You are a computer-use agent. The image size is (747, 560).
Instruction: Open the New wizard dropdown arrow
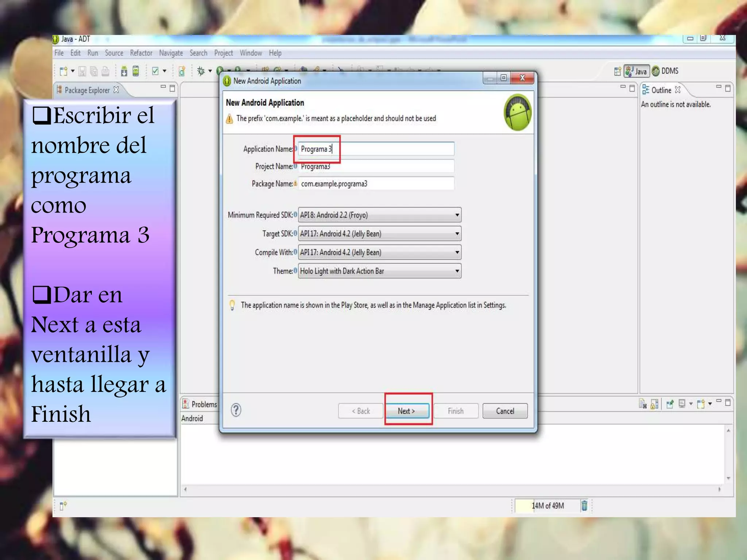click(73, 71)
